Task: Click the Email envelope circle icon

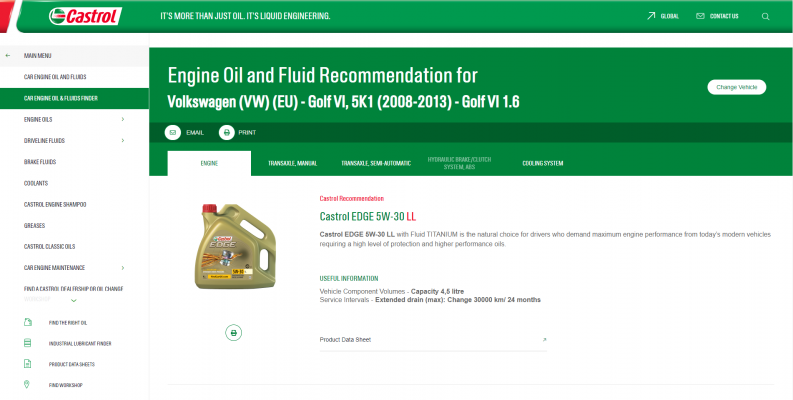Action: pos(172,132)
